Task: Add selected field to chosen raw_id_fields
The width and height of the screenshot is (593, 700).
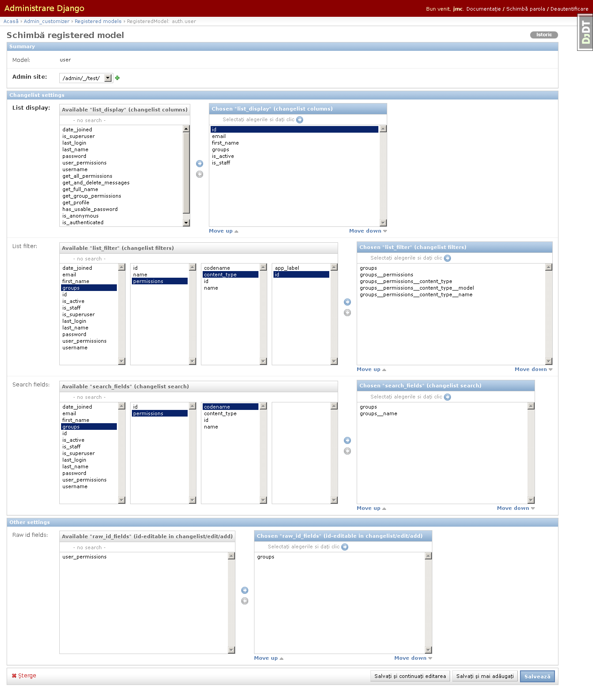Action: (245, 590)
